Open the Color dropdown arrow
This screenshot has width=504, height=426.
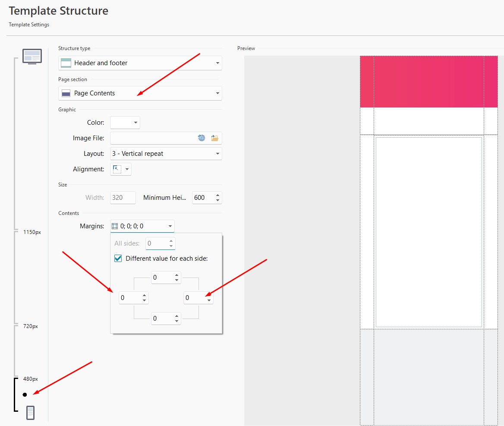point(135,123)
